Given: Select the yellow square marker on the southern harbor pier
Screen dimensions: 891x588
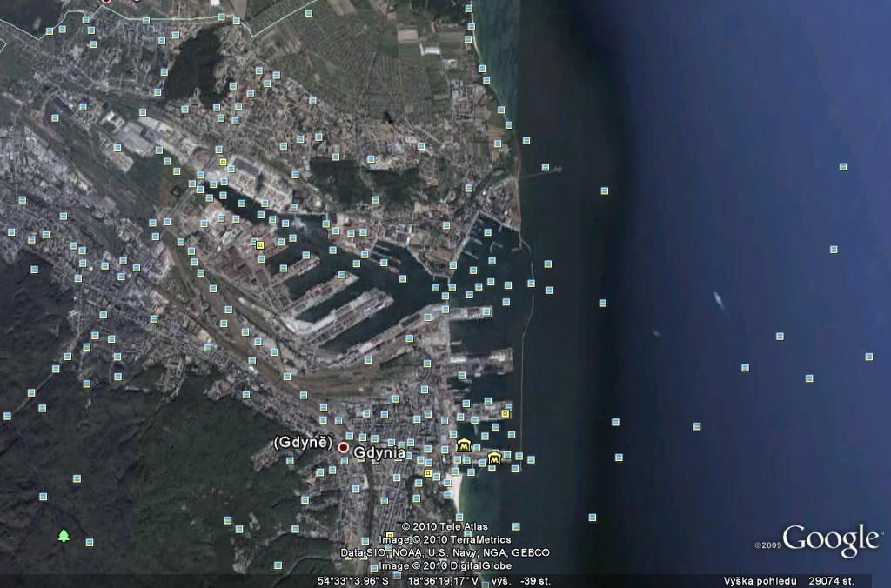Looking at the screenshot, I should click(506, 413).
